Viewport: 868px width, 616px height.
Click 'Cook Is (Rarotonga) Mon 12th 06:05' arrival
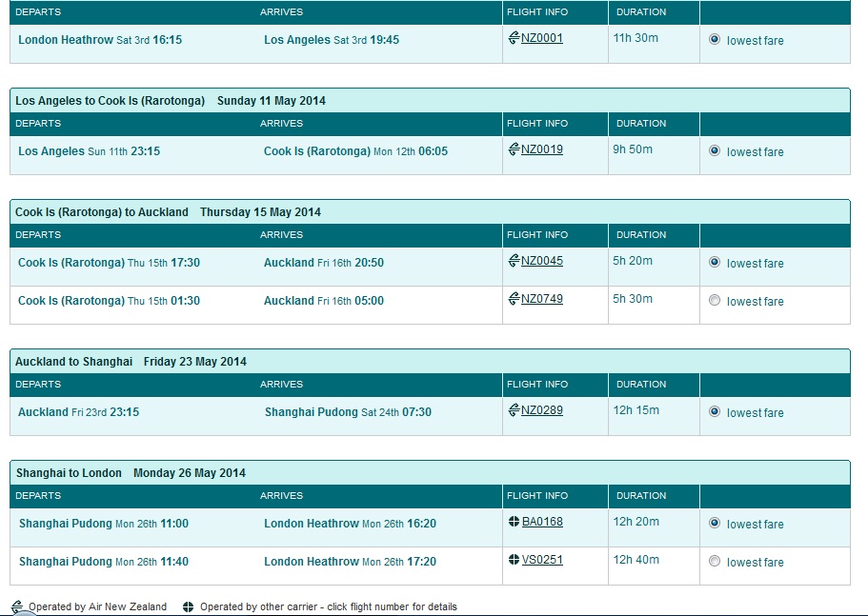(x=356, y=151)
